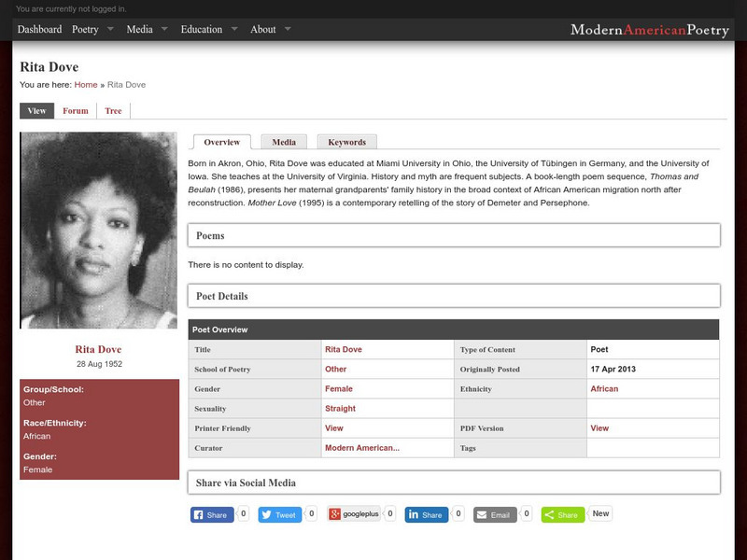Expand the Education dropdown menu
747x560 pixels.
(233, 29)
